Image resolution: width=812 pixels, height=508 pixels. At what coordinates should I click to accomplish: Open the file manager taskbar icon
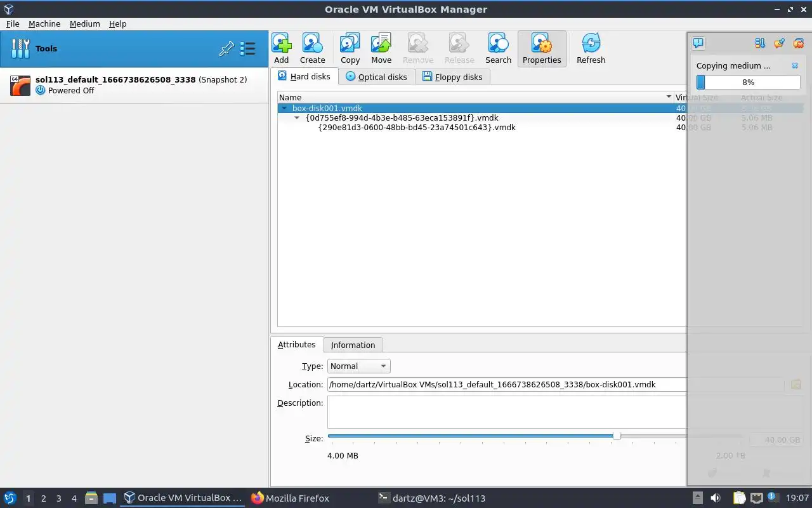91,498
